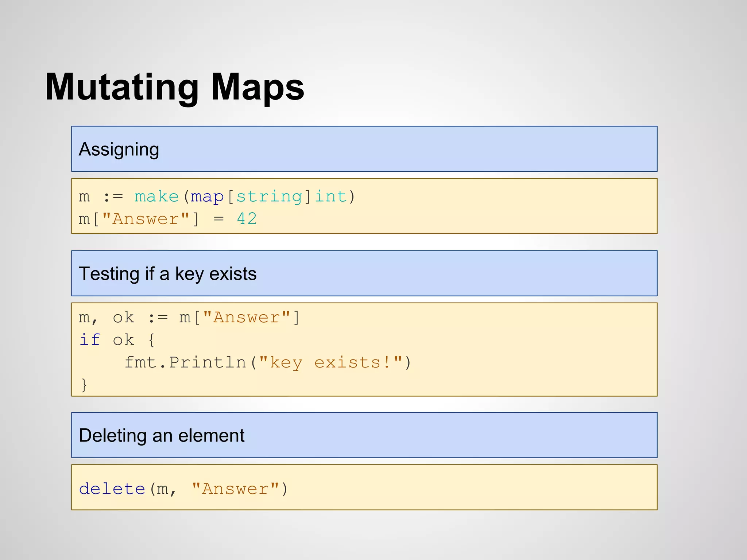Click the closing brace of the if block
Image resolution: width=747 pixels, height=560 pixels.
point(84,385)
